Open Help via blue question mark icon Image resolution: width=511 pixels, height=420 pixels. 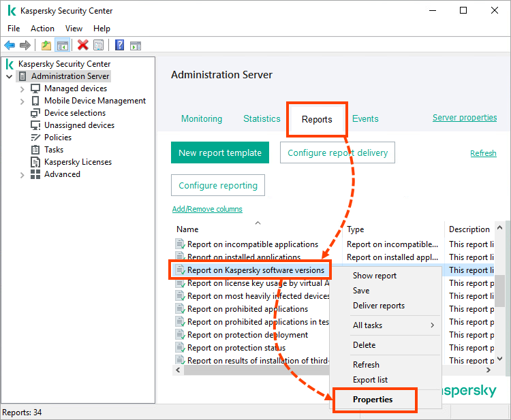click(x=119, y=46)
